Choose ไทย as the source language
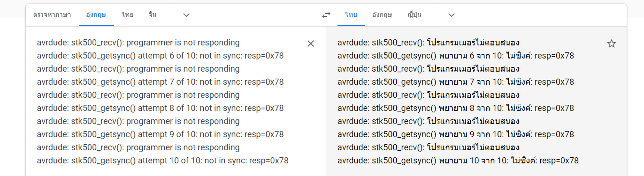The image size is (644, 176). point(127,15)
